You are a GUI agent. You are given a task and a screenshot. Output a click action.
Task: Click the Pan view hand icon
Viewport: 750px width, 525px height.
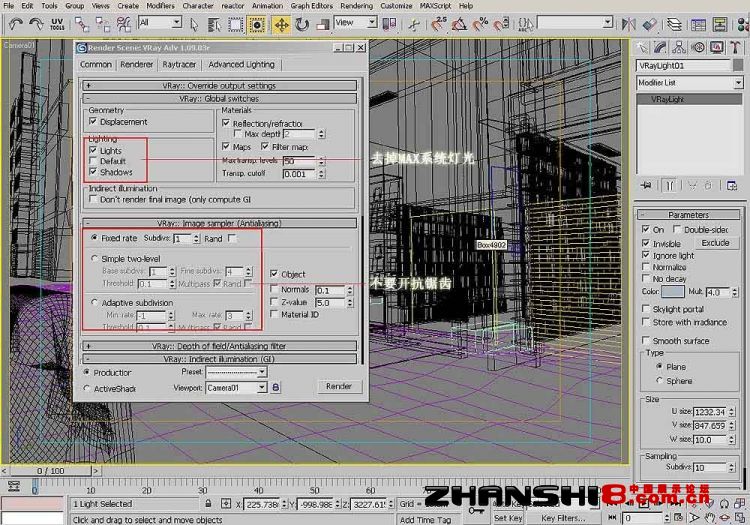click(709, 517)
